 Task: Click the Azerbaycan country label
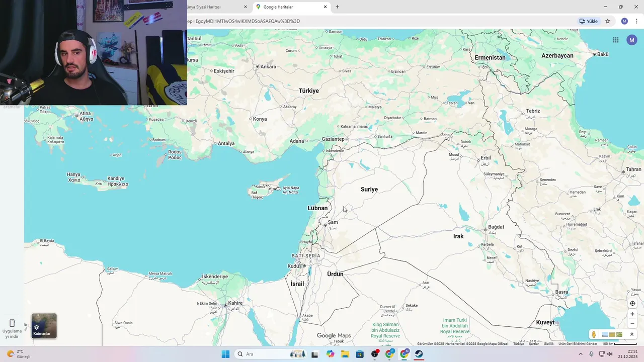point(557,56)
